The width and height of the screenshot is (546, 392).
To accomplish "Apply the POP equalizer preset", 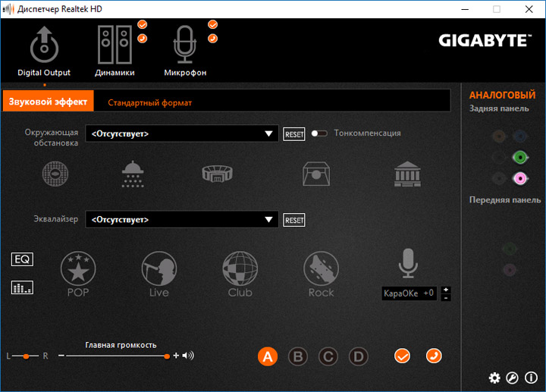I will (78, 274).
